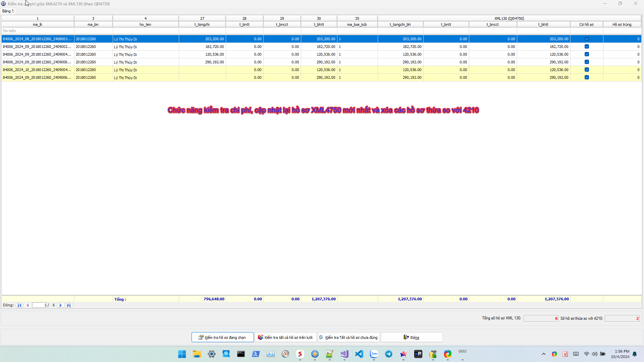The width and height of the screenshot is (644, 362).
Task: Select the 'Bảng 1' tab
Action: (8, 11)
